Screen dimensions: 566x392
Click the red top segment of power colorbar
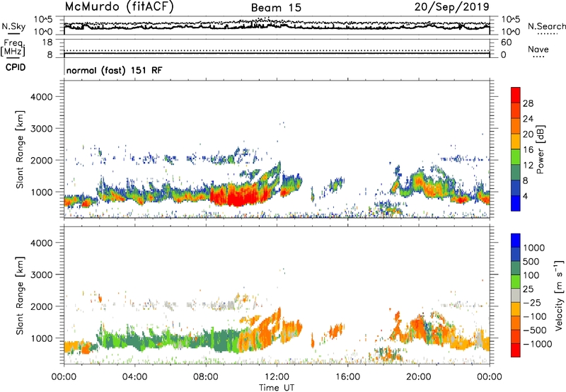(516, 96)
